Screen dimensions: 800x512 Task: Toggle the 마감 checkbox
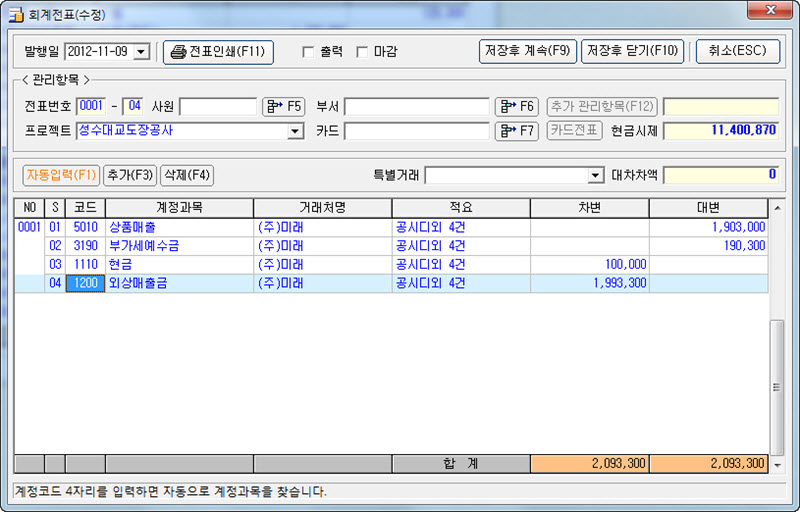click(x=362, y=52)
